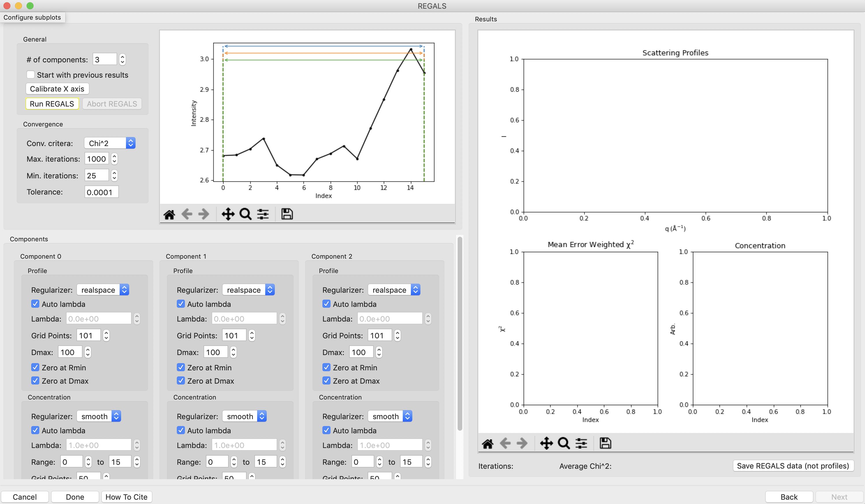Toggle Component 0 Zero at Rmin
The height and width of the screenshot is (504, 865).
(x=35, y=367)
